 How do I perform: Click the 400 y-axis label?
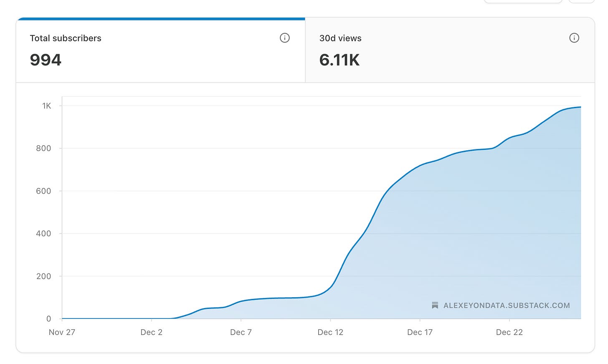coord(43,233)
